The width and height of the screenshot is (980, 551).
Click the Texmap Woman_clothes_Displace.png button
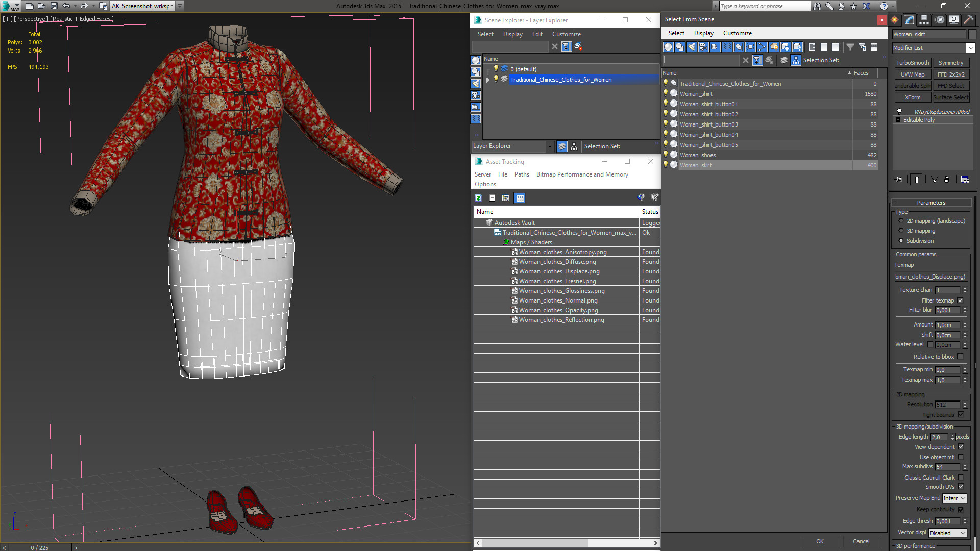coord(930,277)
